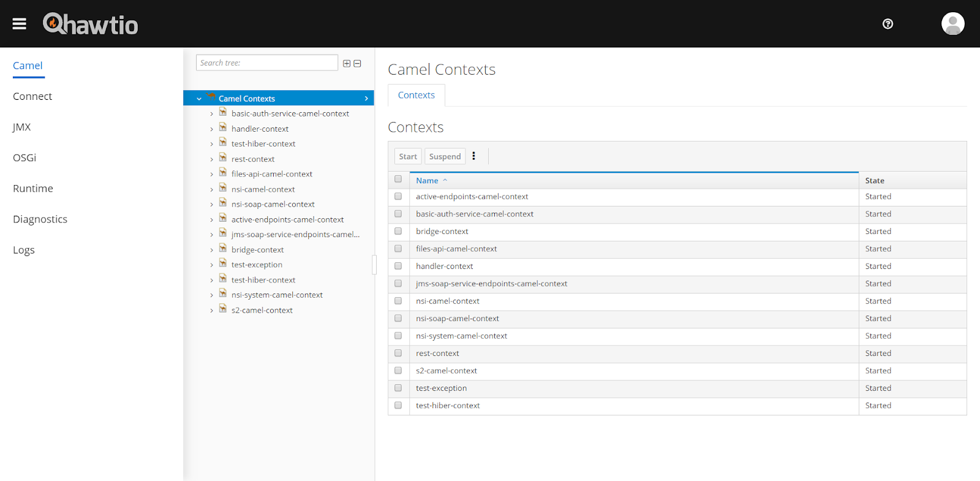
Task: Click the Start button
Action: point(408,156)
